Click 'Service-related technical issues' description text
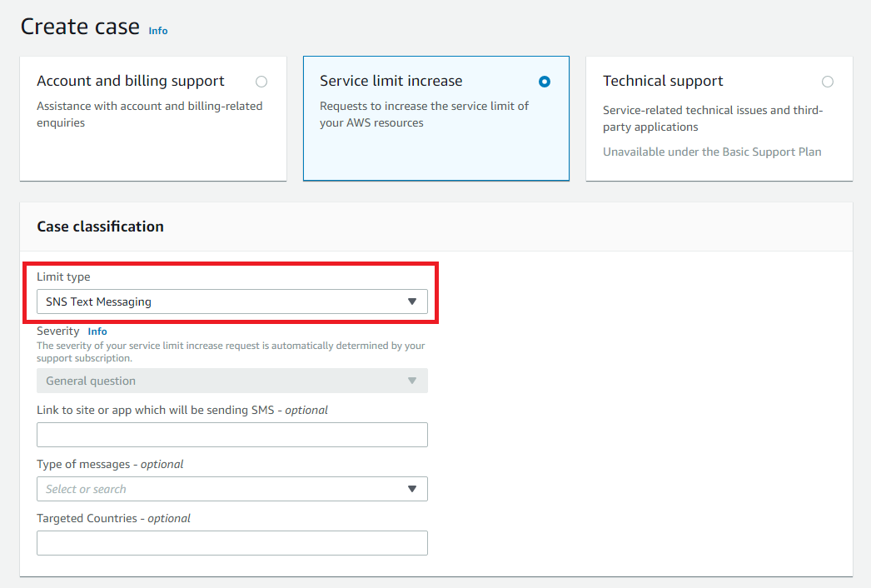871x588 pixels. (x=713, y=118)
